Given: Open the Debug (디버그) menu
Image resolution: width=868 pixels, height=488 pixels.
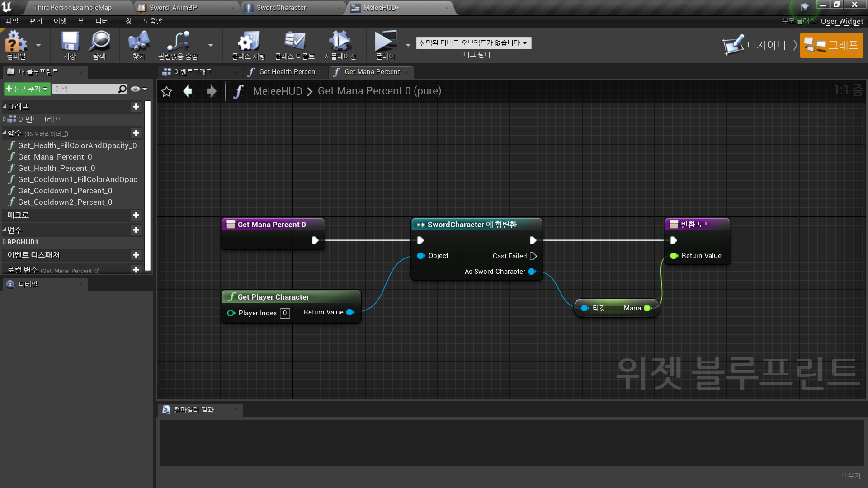Looking at the screenshot, I should 104,21.
